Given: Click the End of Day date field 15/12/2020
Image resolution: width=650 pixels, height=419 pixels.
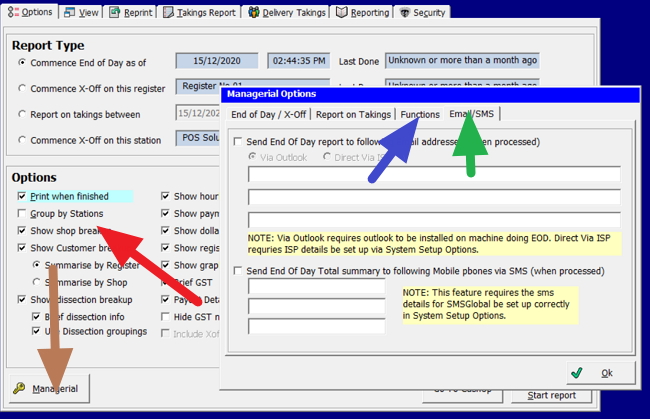Looking at the screenshot, I should [217, 61].
